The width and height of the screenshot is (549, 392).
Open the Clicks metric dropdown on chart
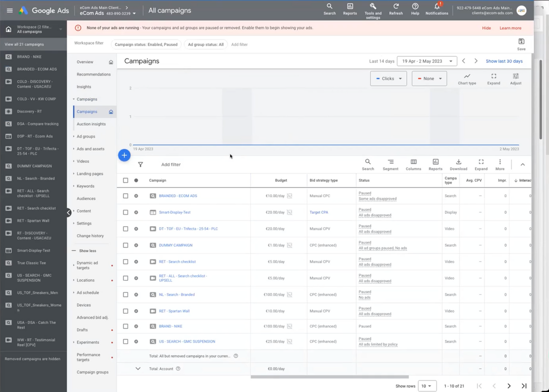[x=388, y=79]
